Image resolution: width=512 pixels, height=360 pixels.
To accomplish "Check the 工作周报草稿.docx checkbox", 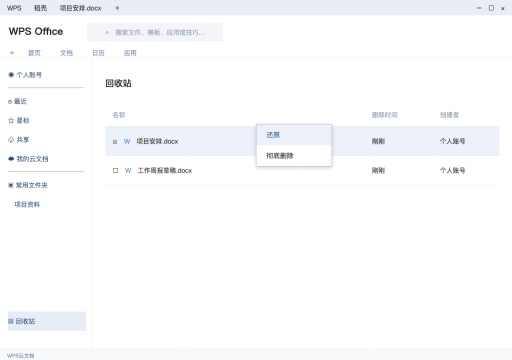I will [115, 171].
